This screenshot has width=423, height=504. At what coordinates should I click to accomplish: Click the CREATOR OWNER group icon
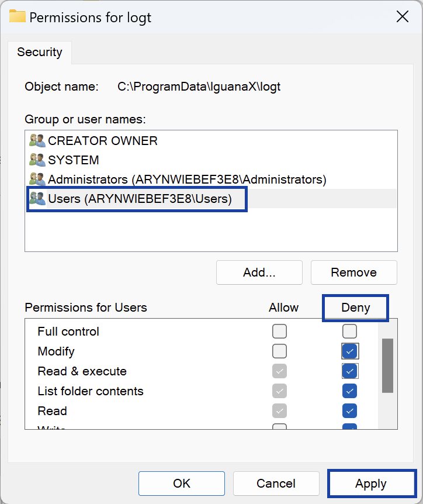(x=37, y=141)
